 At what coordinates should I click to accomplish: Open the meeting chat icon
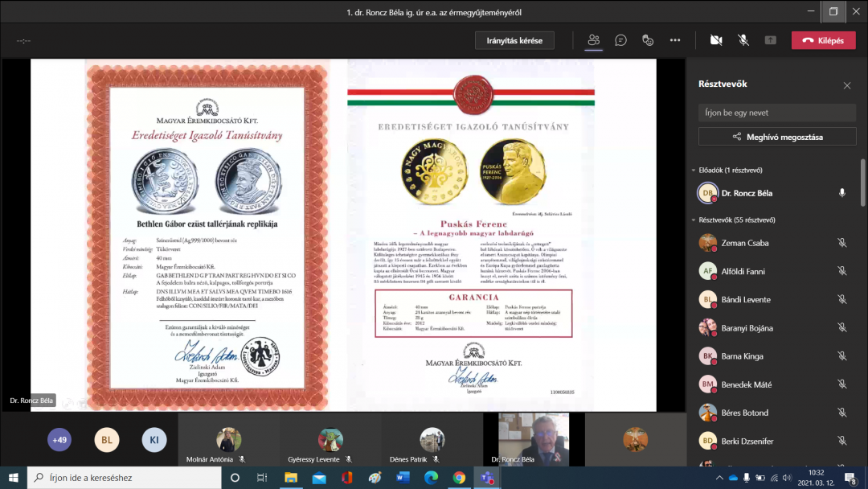coord(620,40)
